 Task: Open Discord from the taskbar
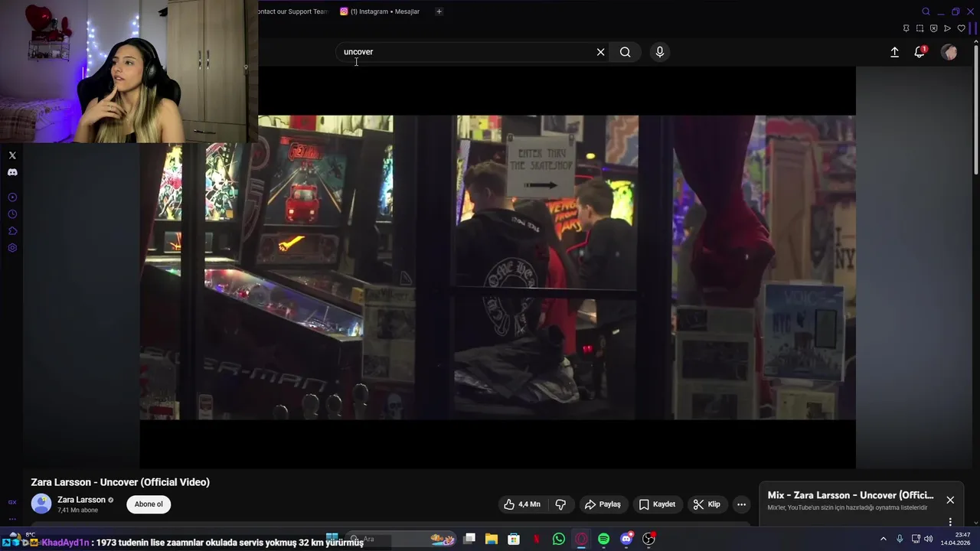click(626, 540)
